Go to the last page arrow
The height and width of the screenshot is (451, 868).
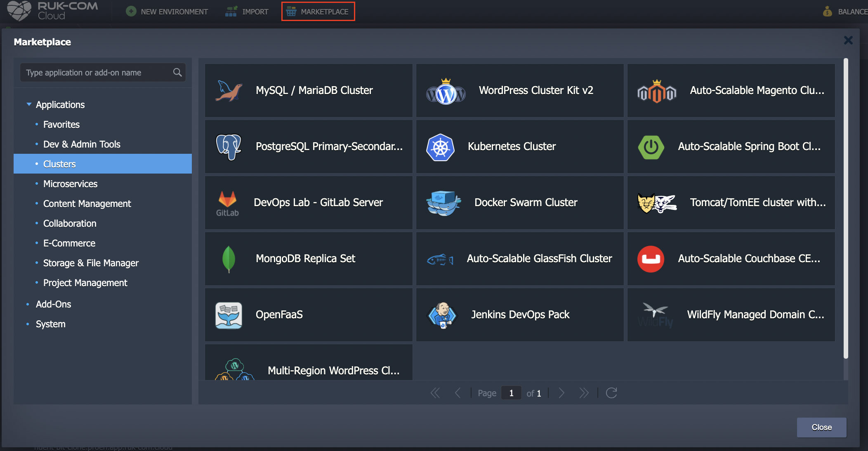584,393
